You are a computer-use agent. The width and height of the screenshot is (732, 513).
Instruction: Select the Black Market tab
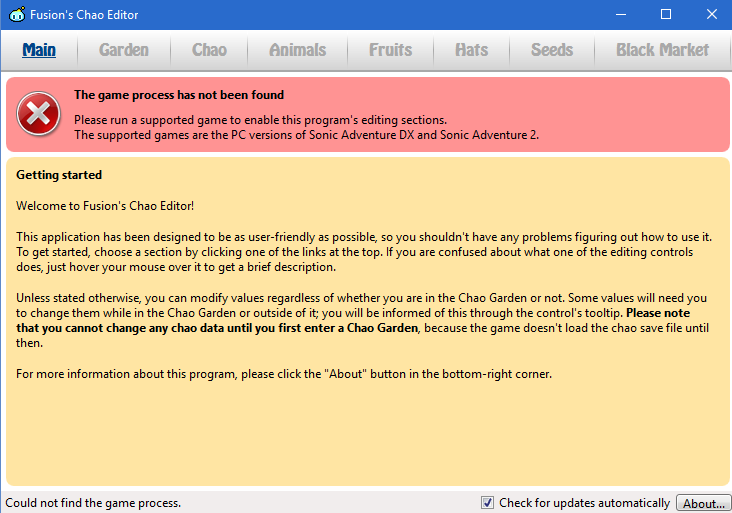pos(662,50)
